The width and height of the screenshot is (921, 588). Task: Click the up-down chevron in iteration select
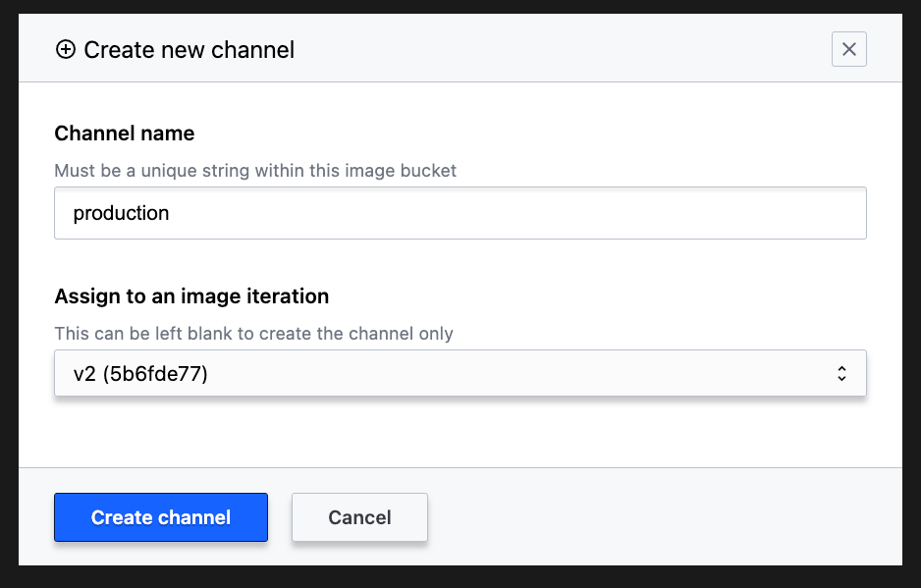[841, 373]
